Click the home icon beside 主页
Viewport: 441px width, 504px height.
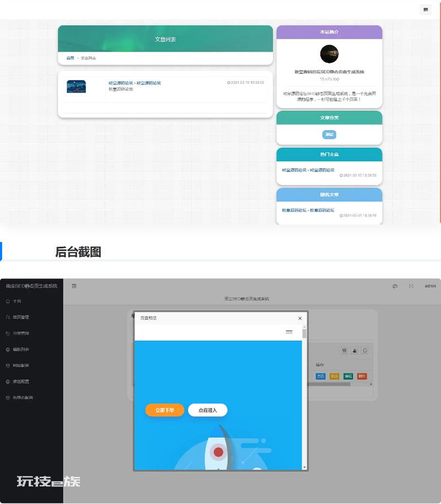click(x=8, y=301)
